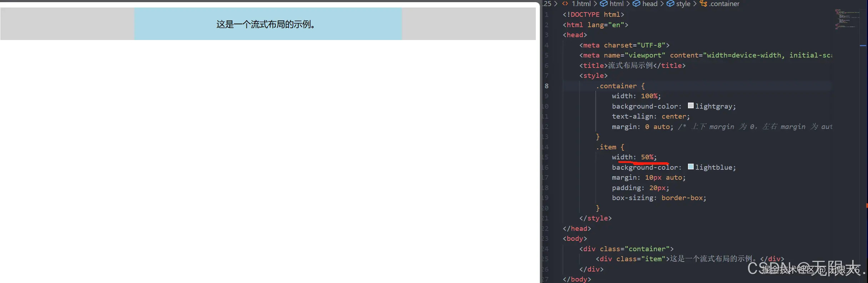Select the html breadcrumb segment

coord(617,4)
